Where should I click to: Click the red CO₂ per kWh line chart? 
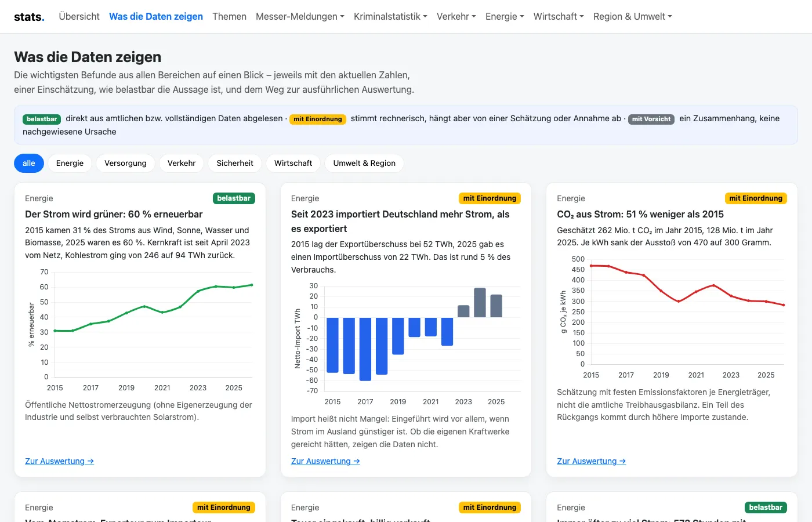click(672, 317)
